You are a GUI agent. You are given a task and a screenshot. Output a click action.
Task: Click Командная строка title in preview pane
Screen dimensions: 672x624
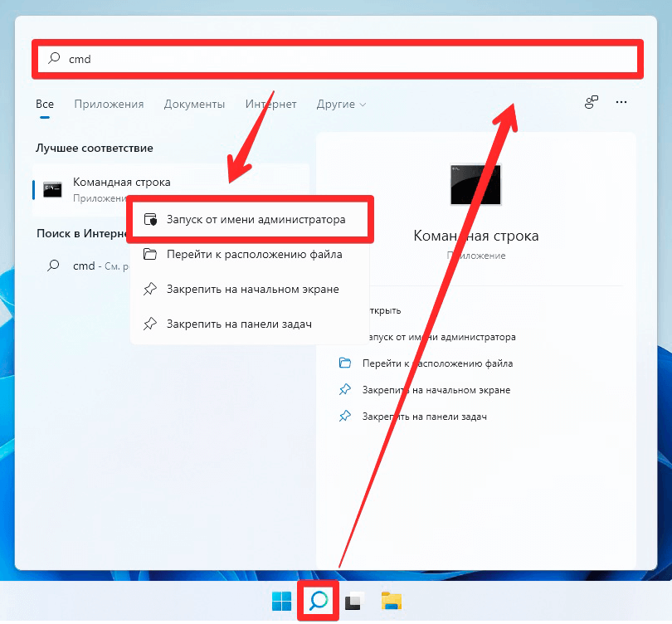click(x=475, y=236)
